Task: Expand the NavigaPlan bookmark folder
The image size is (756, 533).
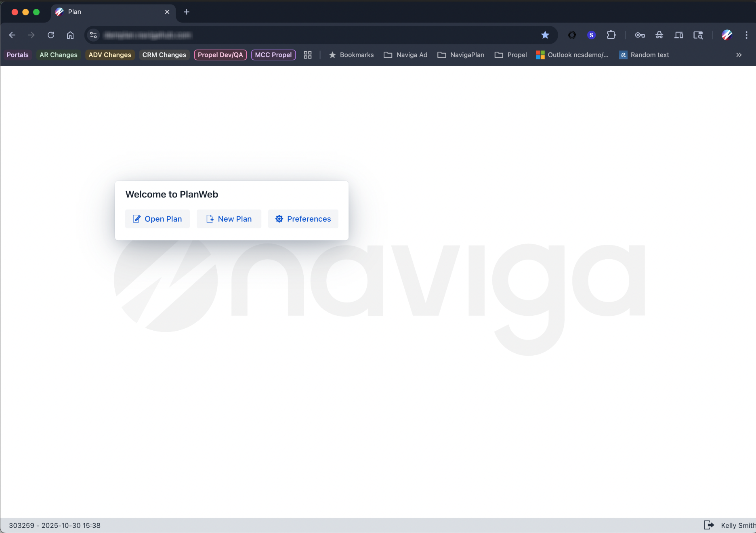Action: pyautogui.click(x=461, y=55)
